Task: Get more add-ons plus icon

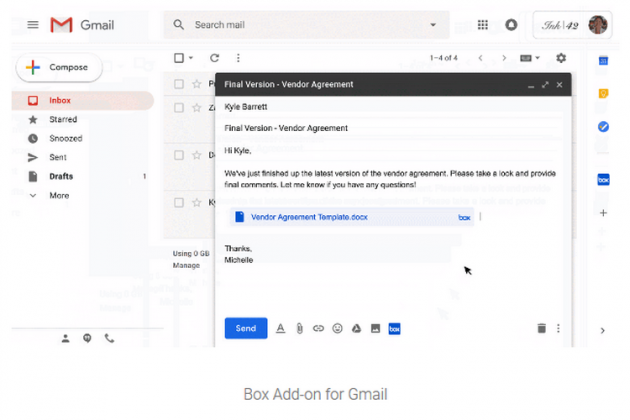Action: 603,213
